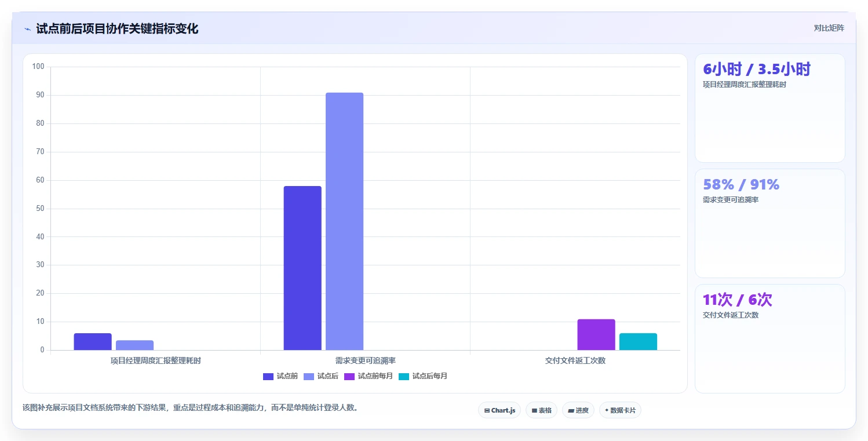Screen dimensions: 868x441
Task: Click the 58 bar for 需求变更可追溯率 试点前
Action: coord(302,268)
